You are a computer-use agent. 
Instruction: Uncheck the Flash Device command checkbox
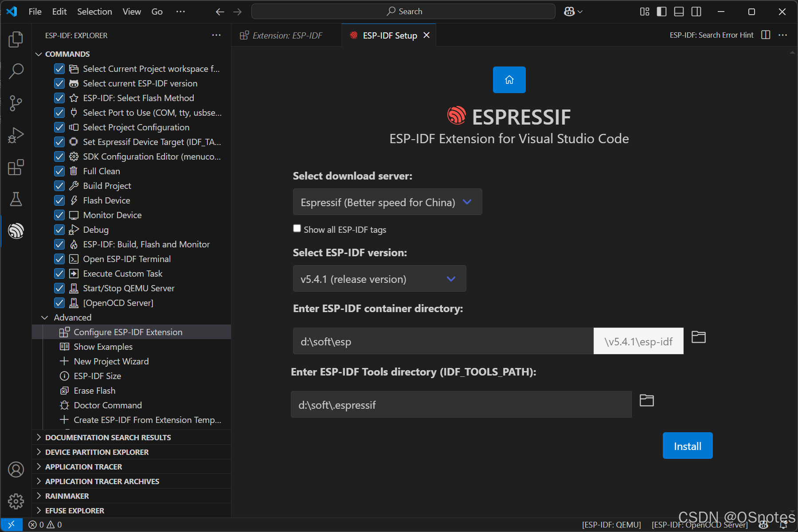(59, 200)
